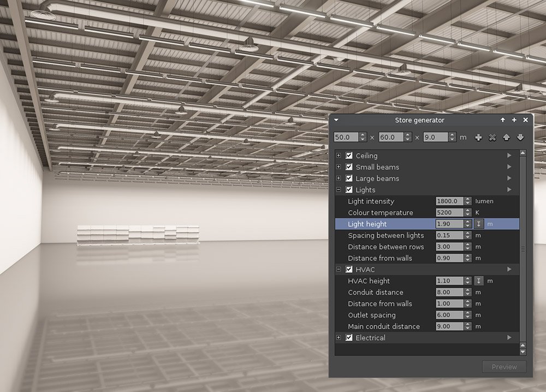Click the delete (X) icon beside dimensions
The height and width of the screenshot is (392, 546).
point(492,138)
